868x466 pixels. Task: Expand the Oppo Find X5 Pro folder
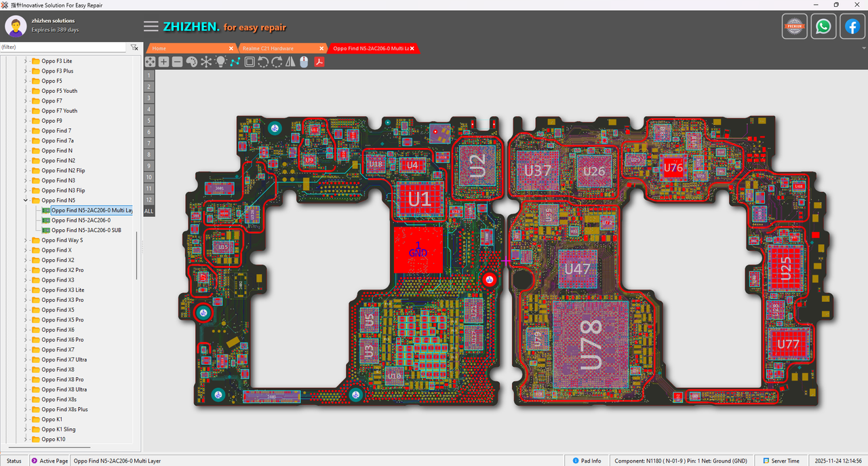coord(26,319)
